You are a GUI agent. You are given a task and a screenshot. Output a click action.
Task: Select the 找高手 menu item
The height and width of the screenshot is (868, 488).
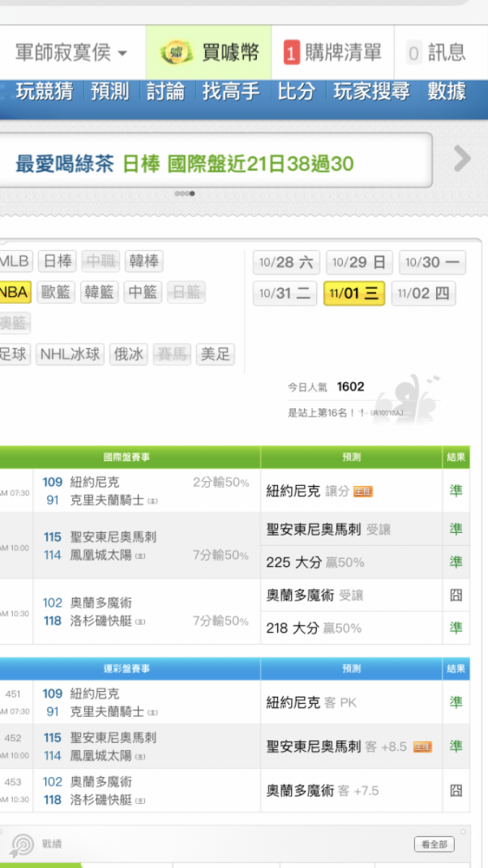point(230,91)
